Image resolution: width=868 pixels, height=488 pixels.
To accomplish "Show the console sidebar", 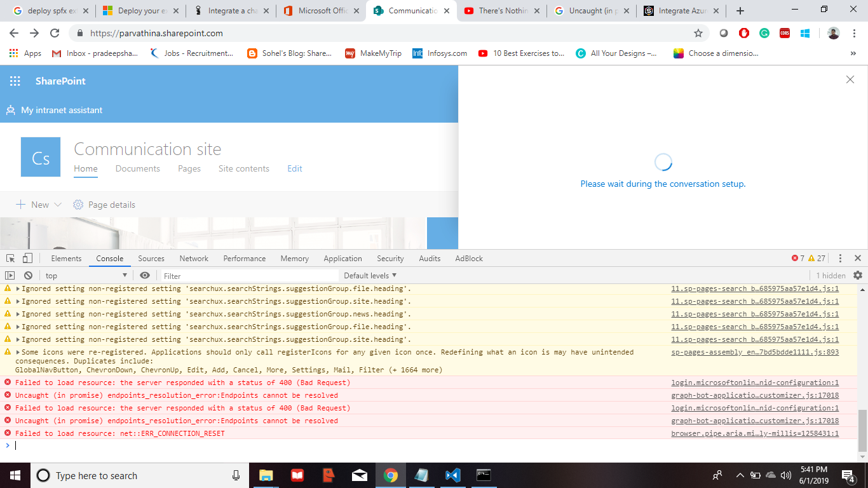I will coord(10,275).
